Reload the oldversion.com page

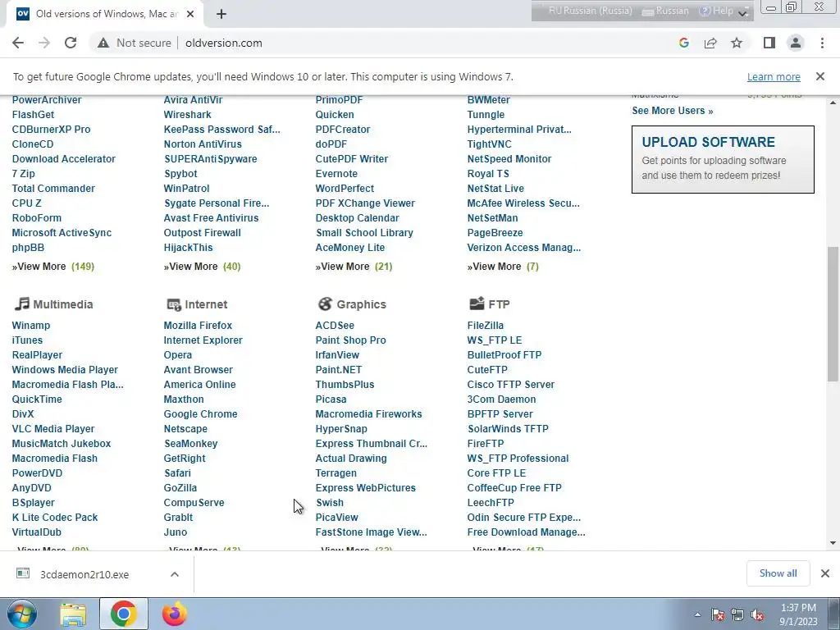pyautogui.click(x=71, y=43)
